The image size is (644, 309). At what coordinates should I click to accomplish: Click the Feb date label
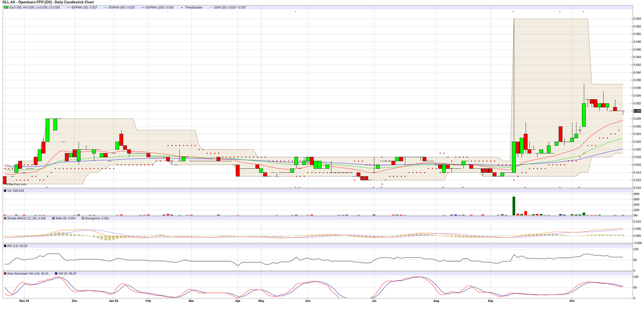[148, 301]
